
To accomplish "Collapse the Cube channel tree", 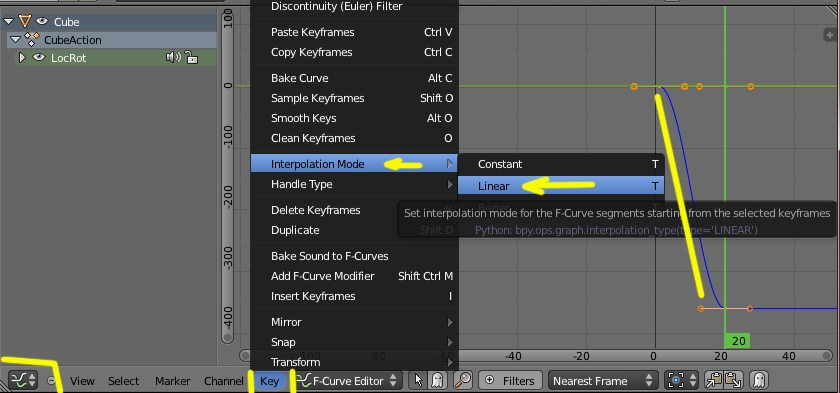I will (x=8, y=21).
